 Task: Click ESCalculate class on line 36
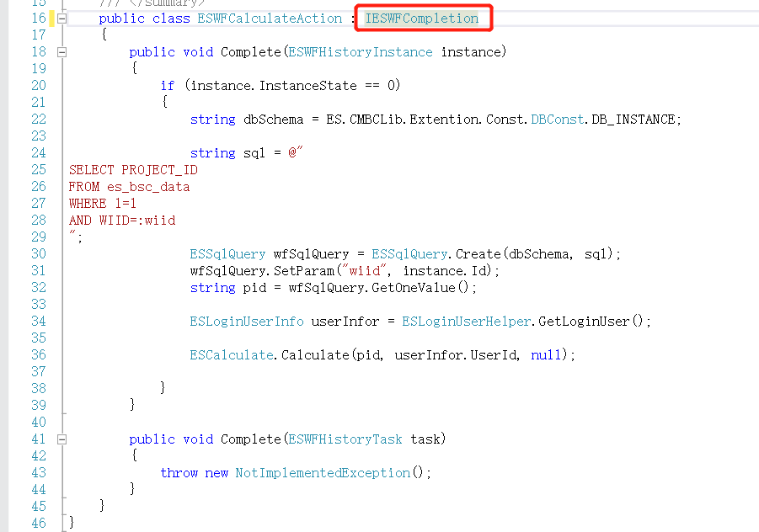232,355
